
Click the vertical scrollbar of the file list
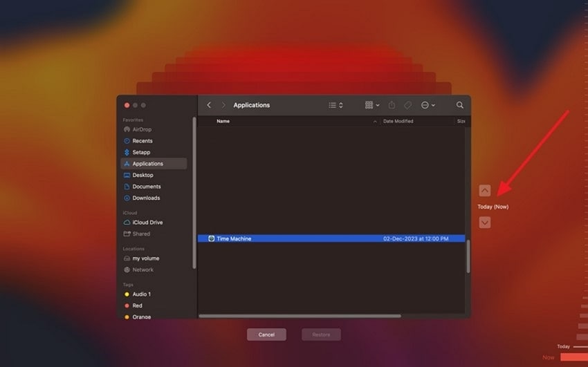[468, 256]
